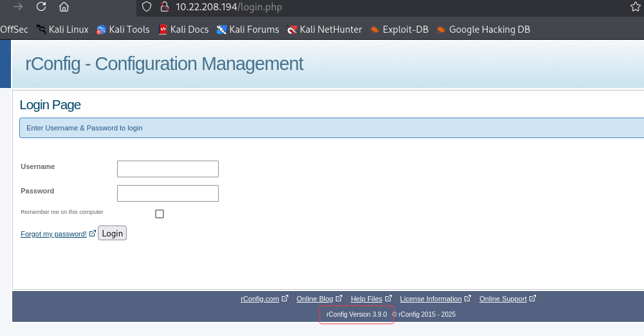
Task: Click the Username input field
Action: (168, 169)
